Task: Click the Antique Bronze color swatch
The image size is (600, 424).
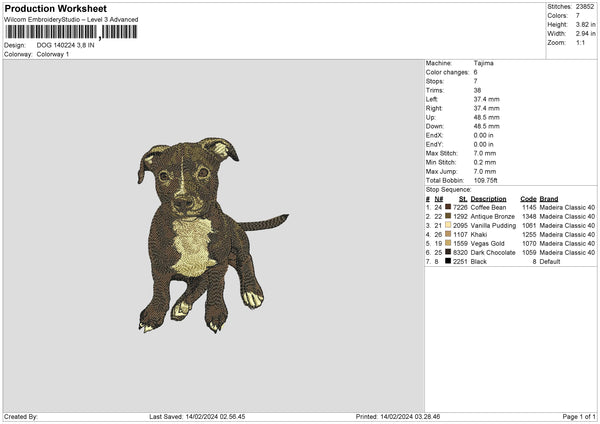Action: pos(449,216)
